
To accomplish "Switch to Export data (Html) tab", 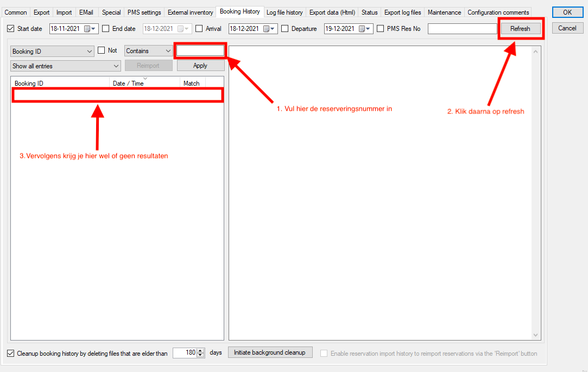I will (332, 12).
